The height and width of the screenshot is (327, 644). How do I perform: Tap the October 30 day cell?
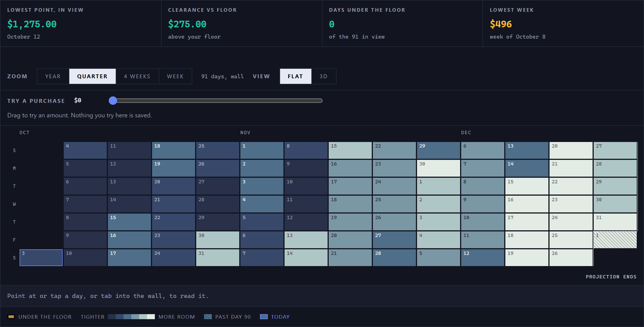point(218,240)
